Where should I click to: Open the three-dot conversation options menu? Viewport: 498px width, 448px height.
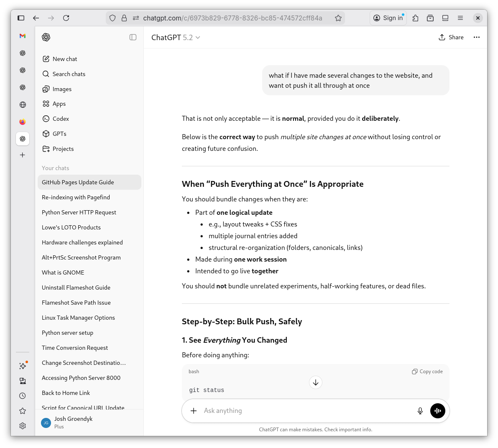477,37
